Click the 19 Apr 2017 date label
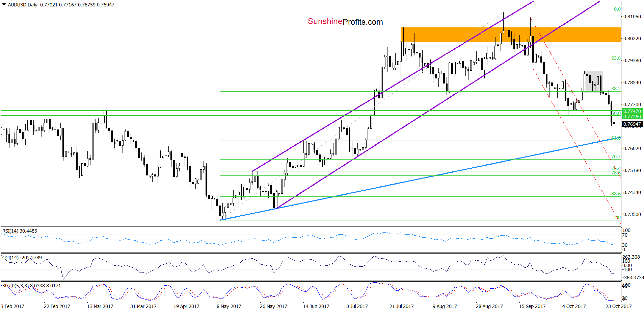644x311 pixels. point(187,306)
